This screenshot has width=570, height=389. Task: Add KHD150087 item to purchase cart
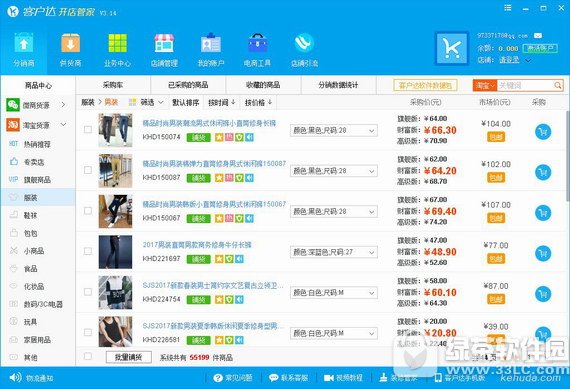click(x=543, y=172)
